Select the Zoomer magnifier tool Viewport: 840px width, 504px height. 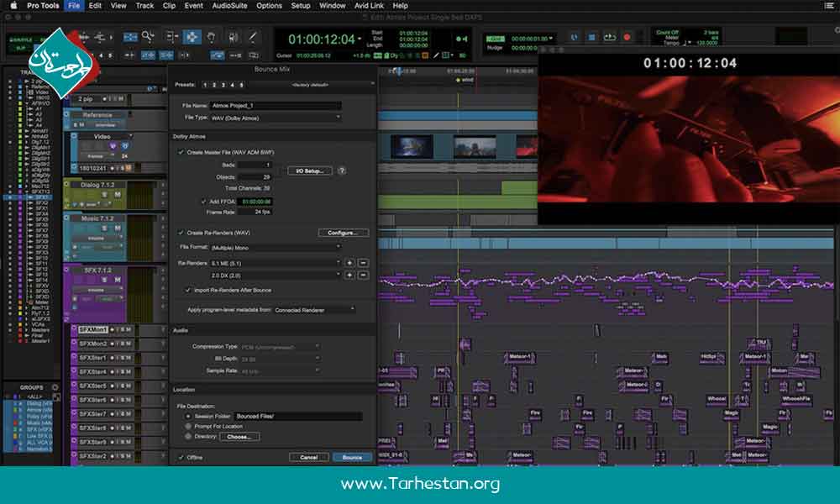coord(148,36)
